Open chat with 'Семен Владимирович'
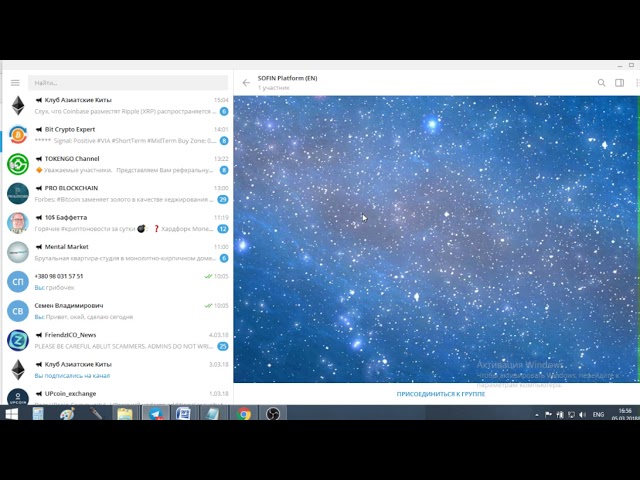Image resolution: width=640 pixels, height=480 pixels. pyautogui.click(x=118, y=311)
